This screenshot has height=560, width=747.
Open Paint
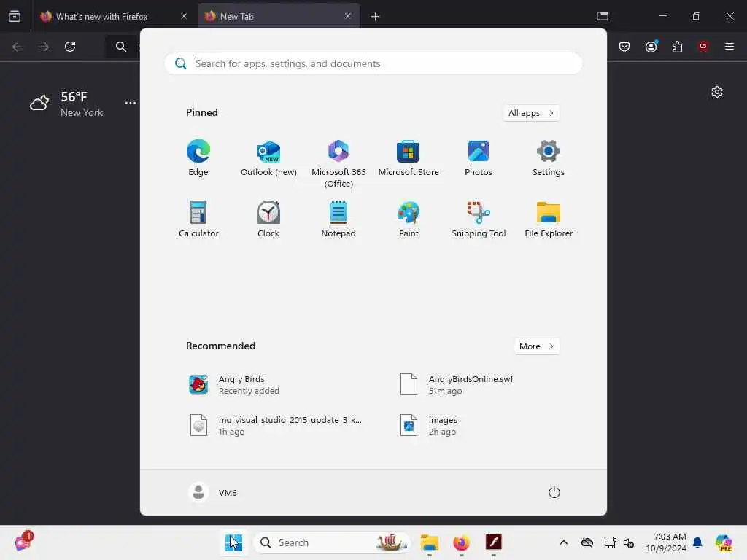[409, 219]
